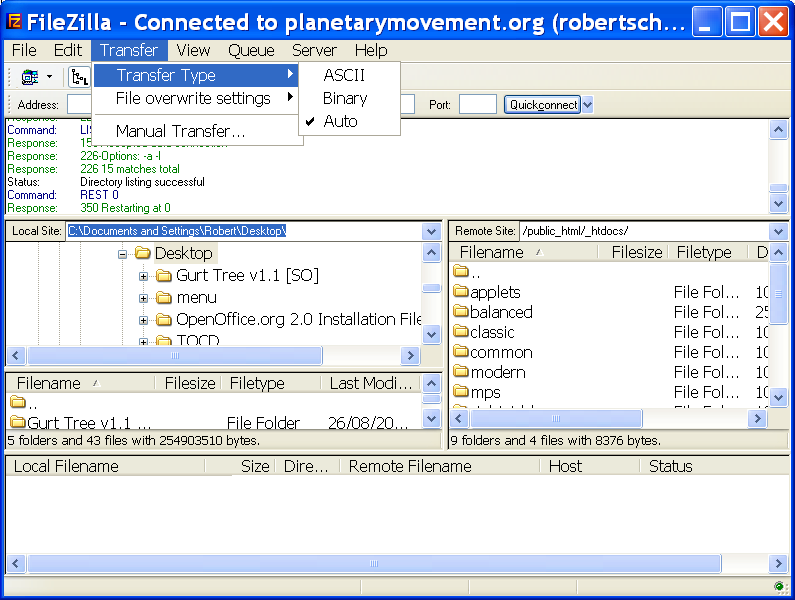Select the checked Auto transfer type
The width and height of the screenshot is (795, 600).
tap(349, 121)
